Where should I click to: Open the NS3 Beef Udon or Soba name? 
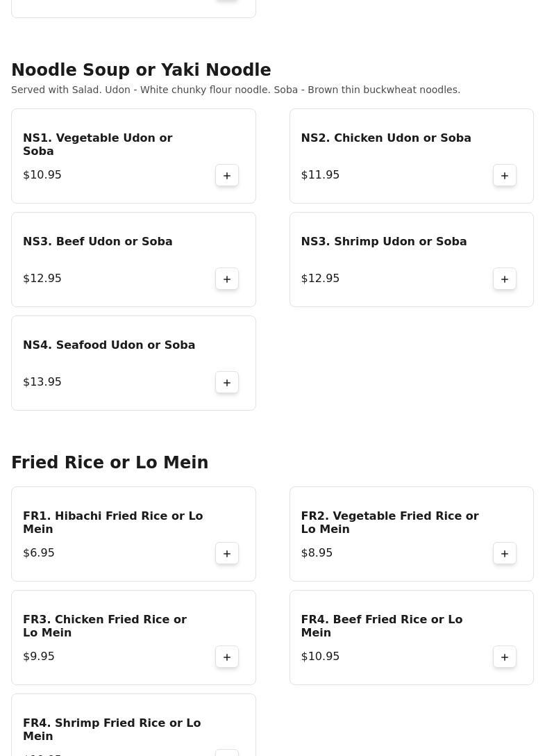tap(98, 242)
